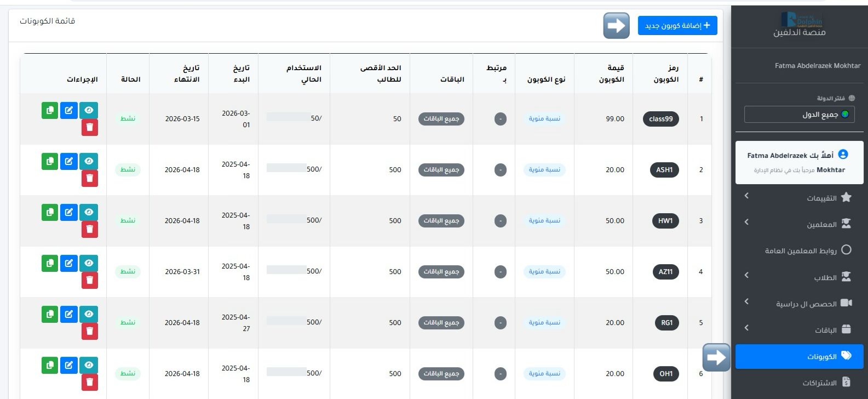Image resolution: width=868 pixels, height=399 pixels.
Task: Click إضافة كوبون جديد button
Action: tap(677, 26)
